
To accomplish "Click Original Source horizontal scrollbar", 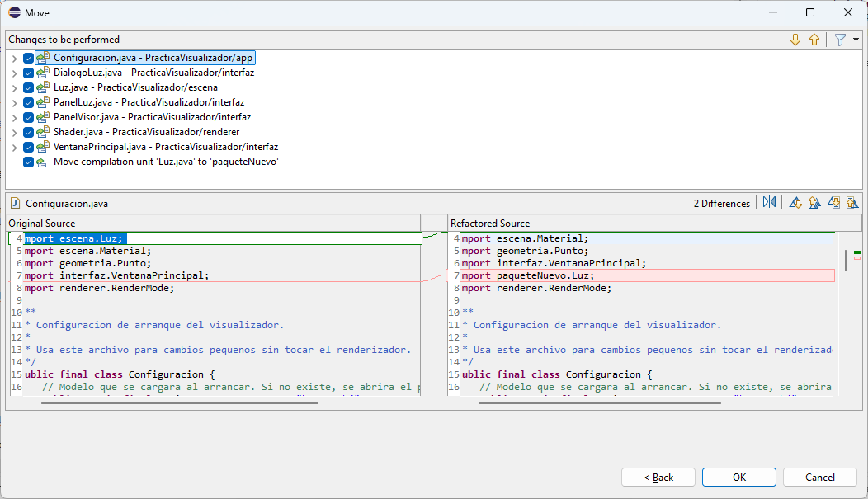I will click(x=180, y=403).
